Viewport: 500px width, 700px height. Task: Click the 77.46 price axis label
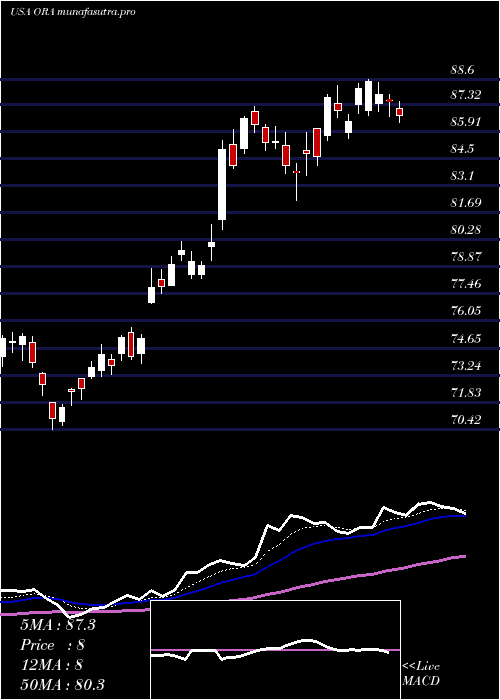[x=465, y=284]
